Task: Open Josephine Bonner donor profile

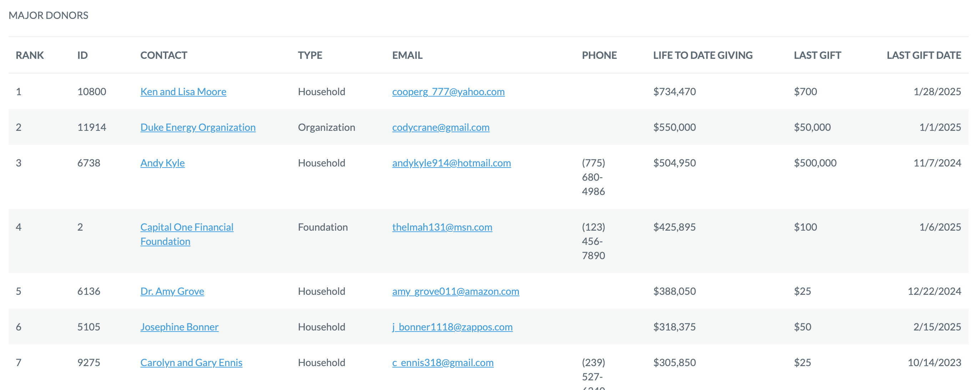Action: [179, 327]
